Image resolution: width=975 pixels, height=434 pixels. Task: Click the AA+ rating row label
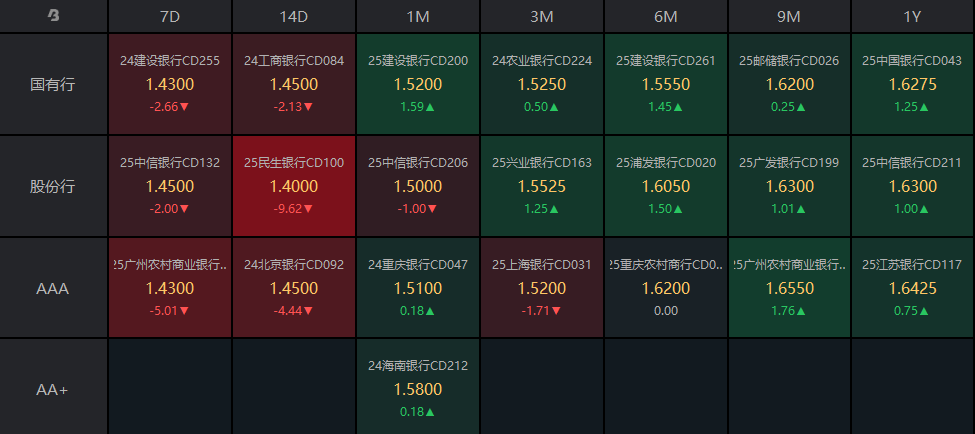[x=54, y=389]
